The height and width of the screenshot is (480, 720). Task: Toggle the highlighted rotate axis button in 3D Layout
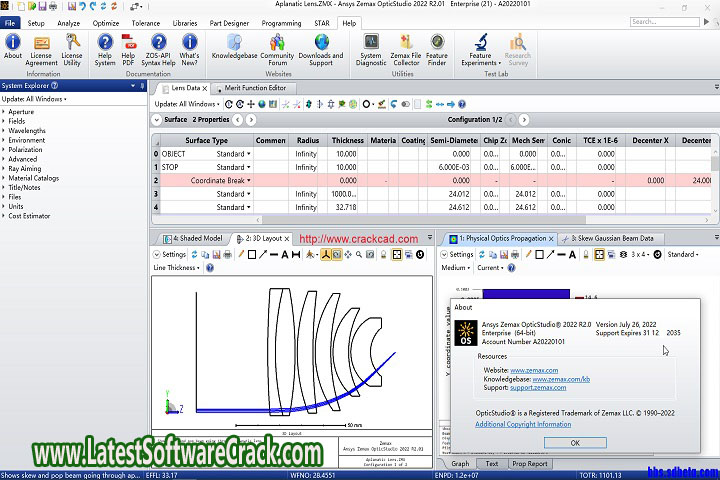point(326,254)
